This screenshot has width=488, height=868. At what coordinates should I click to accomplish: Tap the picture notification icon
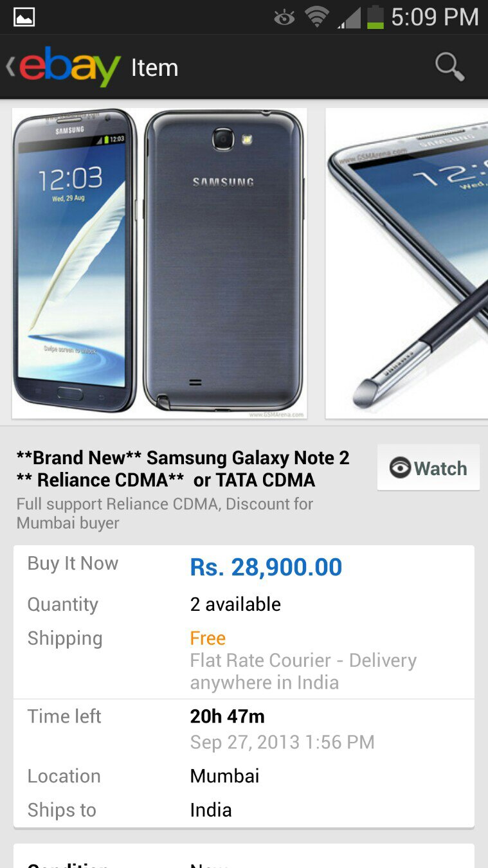coord(24,17)
